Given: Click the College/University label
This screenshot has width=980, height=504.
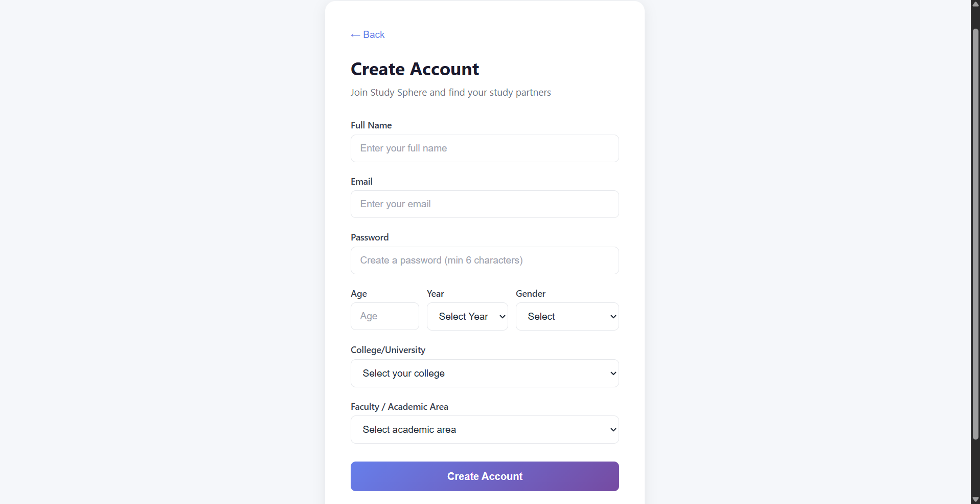Looking at the screenshot, I should 388,350.
